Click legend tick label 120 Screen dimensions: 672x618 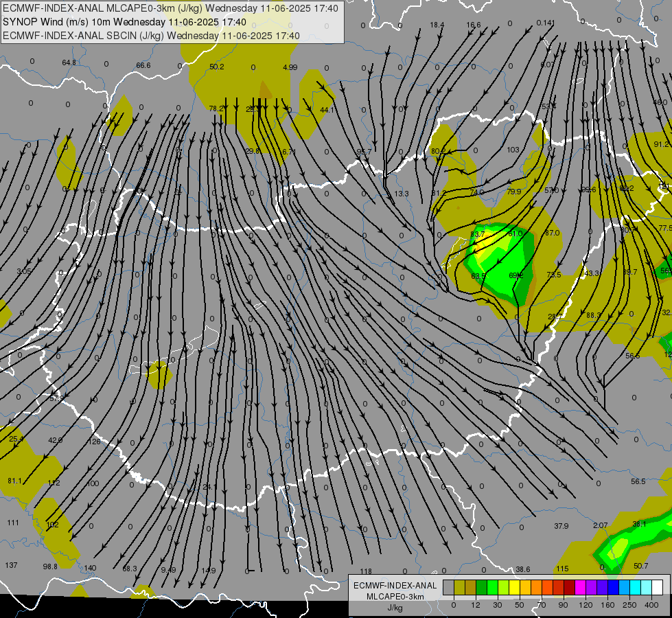(x=586, y=605)
